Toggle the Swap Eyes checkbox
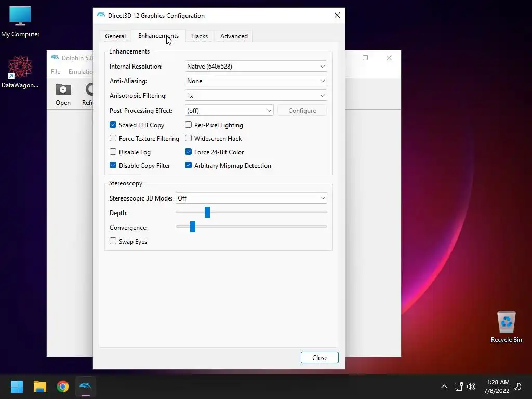 click(113, 241)
